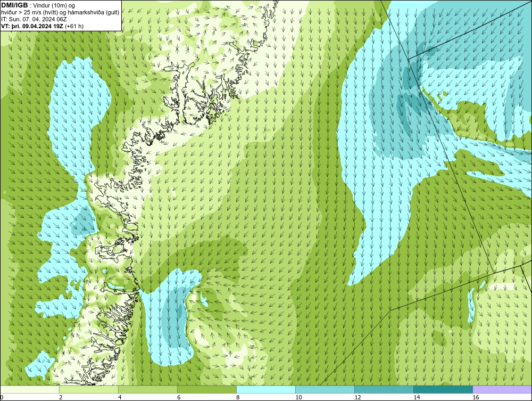Click the 2–4 m/s light green legend swatch
The height and width of the screenshot is (401, 532).
tap(88, 389)
